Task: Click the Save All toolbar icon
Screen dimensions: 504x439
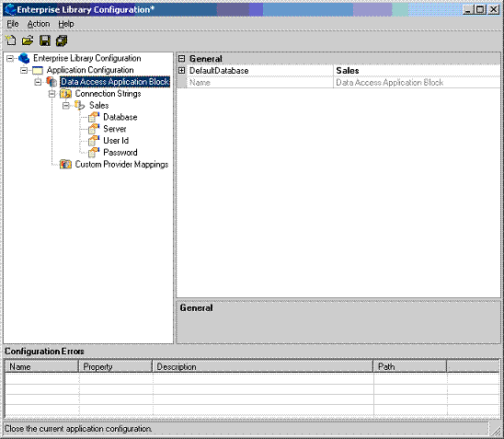Action: [x=62, y=40]
